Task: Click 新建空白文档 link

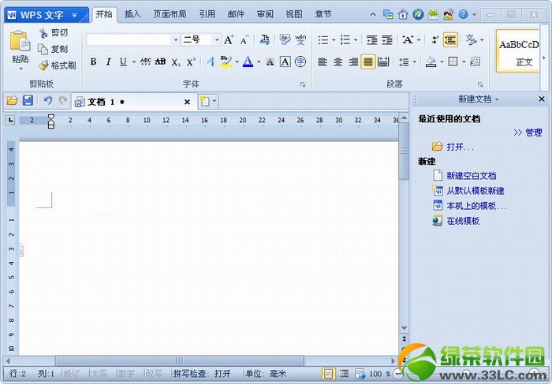Action: click(x=472, y=175)
